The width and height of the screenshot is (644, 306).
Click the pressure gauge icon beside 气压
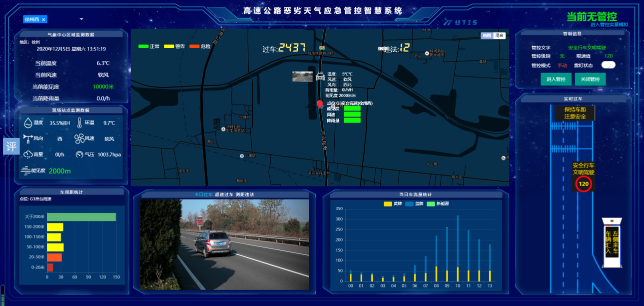(79, 154)
